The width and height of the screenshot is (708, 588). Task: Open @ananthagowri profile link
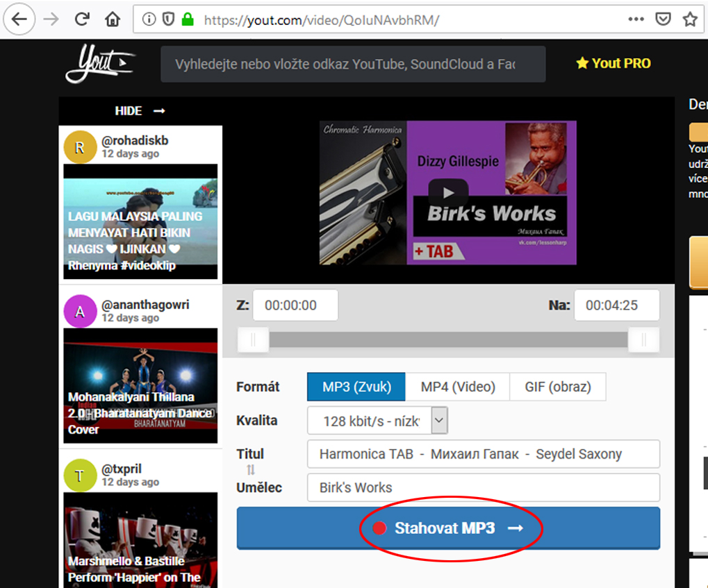point(145,305)
